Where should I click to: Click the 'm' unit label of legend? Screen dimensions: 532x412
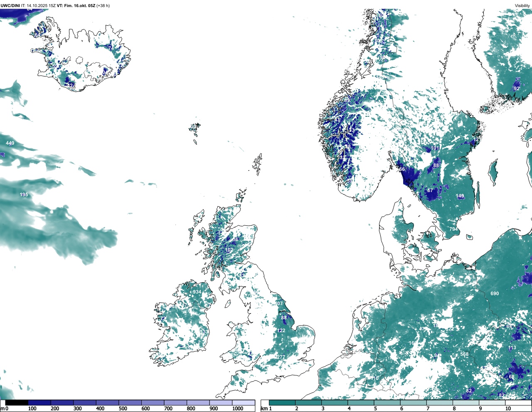click(2, 409)
